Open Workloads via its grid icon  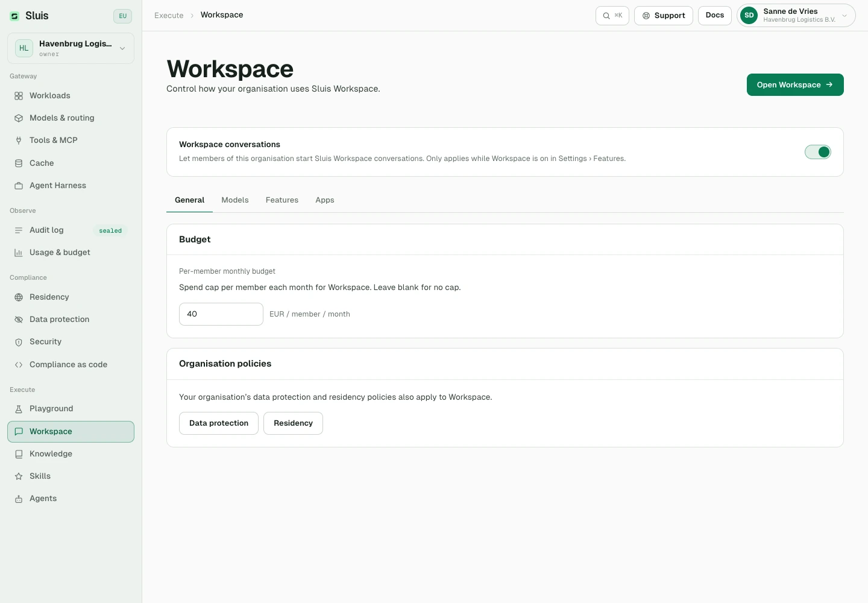pyautogui.click(x=19, y=96)
